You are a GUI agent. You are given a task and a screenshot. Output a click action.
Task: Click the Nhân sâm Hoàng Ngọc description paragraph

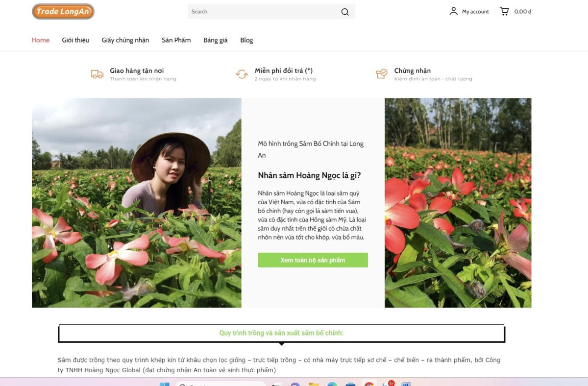click(312, 215)
